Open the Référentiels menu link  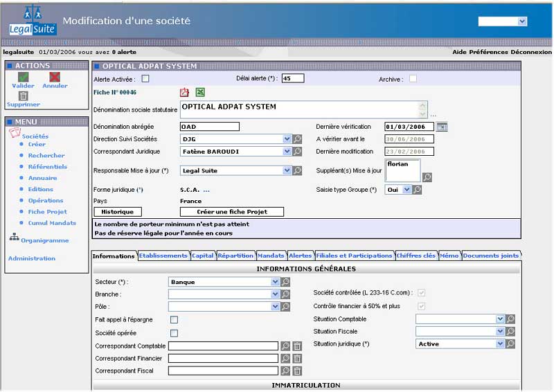tap(48, 167)
